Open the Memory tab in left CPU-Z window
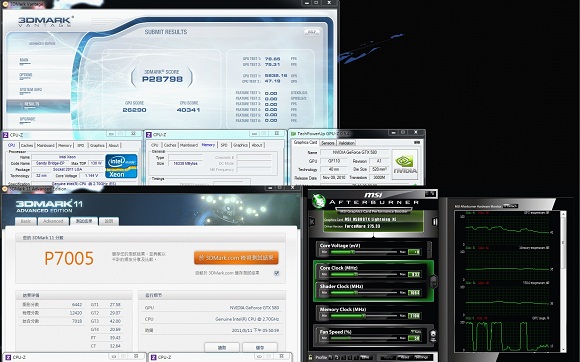This screenshot has width=580, height=362. [65, 146]
